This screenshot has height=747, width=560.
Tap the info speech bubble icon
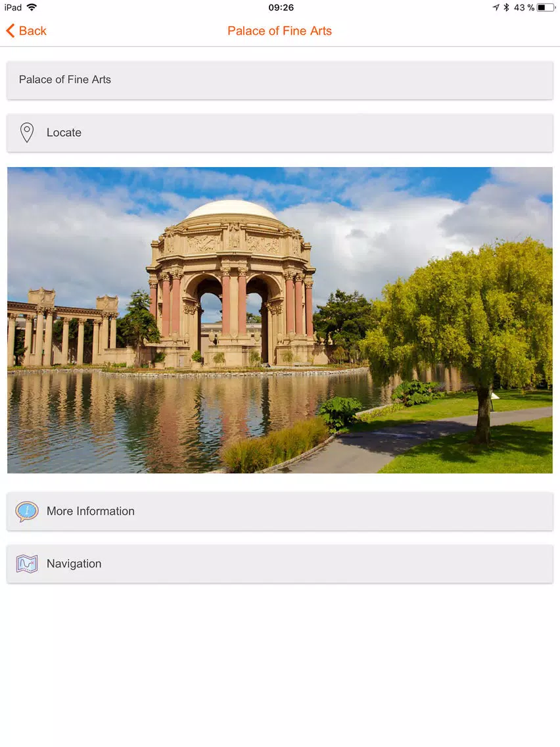pos(27,511)
